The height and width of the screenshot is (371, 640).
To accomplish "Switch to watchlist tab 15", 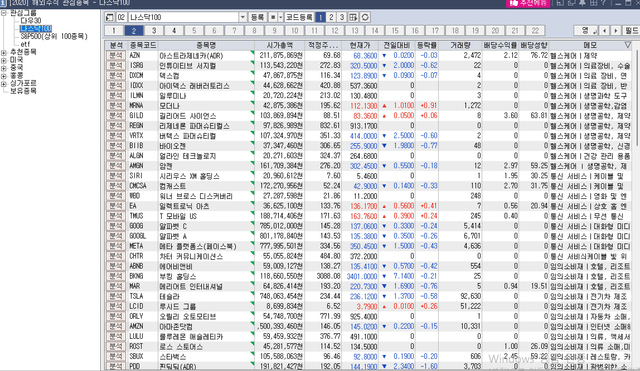I will [x=395, y=31].
